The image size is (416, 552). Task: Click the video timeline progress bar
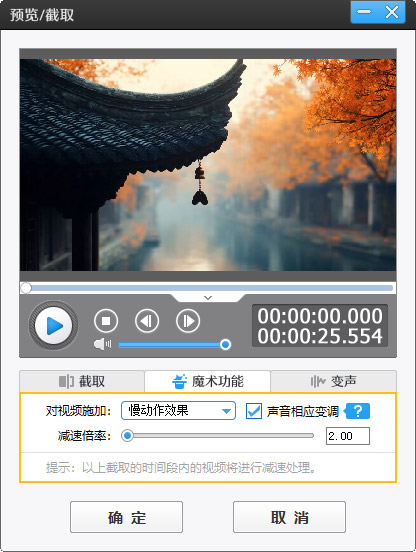[208, 288]
